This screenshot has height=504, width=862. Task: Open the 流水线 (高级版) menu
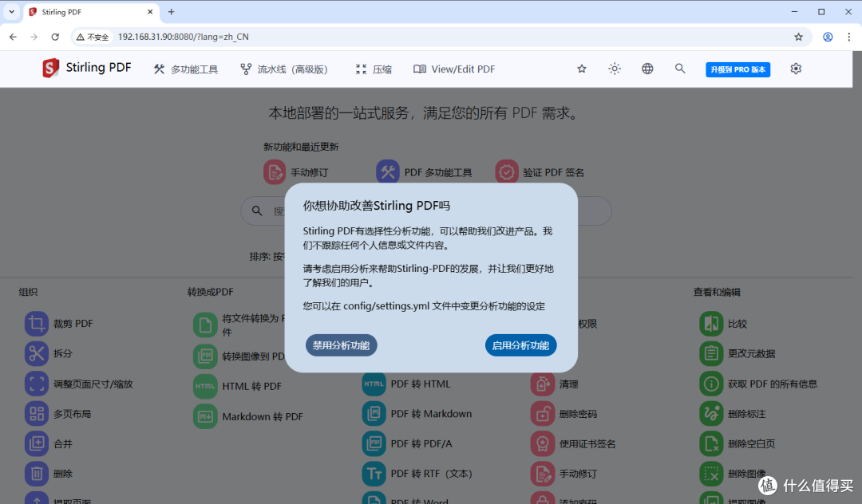click(x=284, y=69)
